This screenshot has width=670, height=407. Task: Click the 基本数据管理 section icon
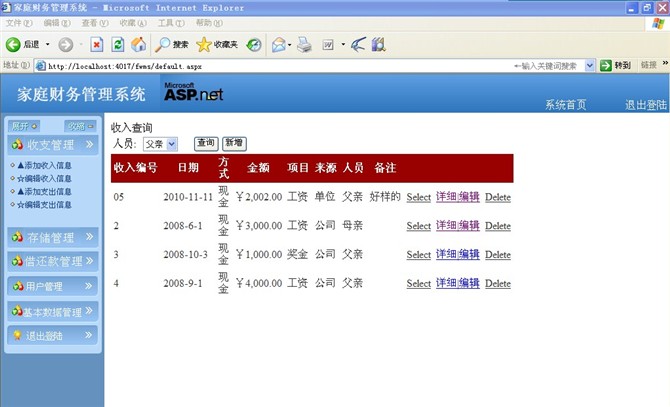(17, 310)
